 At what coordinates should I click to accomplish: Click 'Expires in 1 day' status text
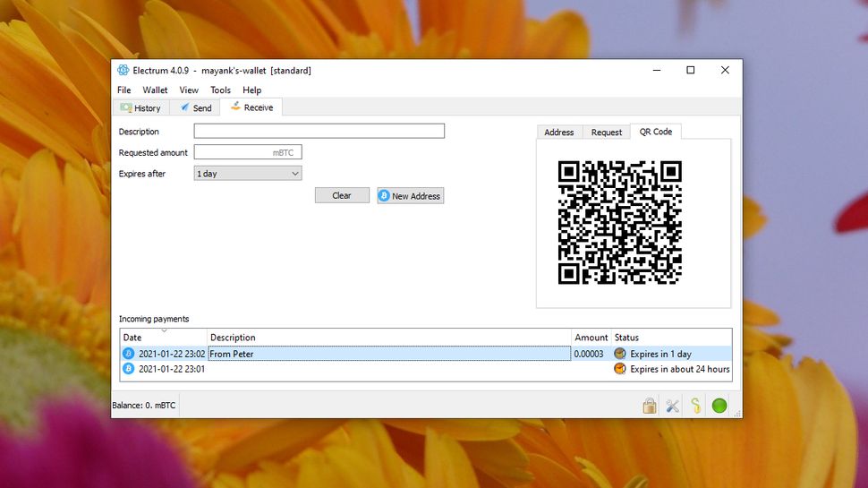[x=660, y=354]
